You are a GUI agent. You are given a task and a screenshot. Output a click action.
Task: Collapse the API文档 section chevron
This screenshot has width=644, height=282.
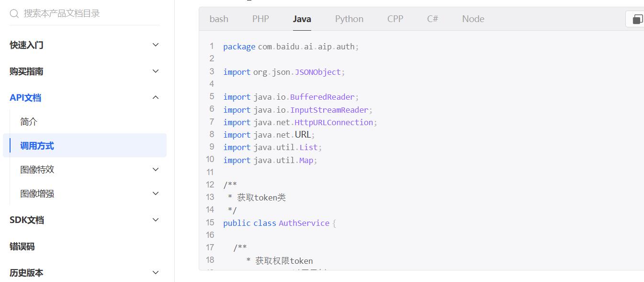click(x=155, y=97)
